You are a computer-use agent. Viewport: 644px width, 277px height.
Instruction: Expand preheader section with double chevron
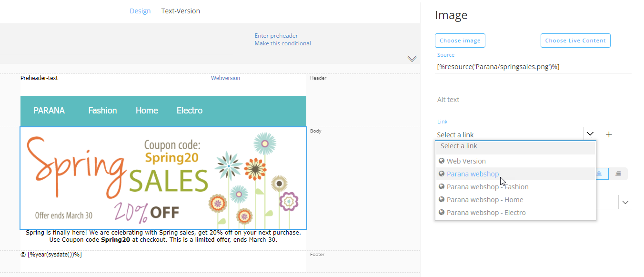click(412, 59)
